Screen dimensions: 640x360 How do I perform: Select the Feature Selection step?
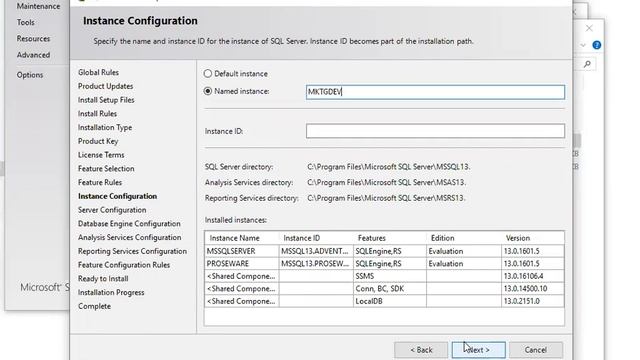click(x=106, y=169)
